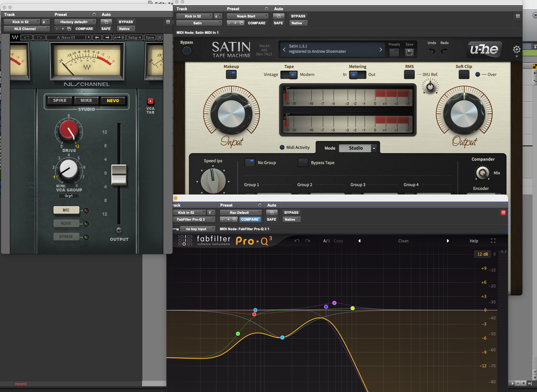Click COMPARE in the Pro-Q 3 window
537x392 pixels.
250,220
